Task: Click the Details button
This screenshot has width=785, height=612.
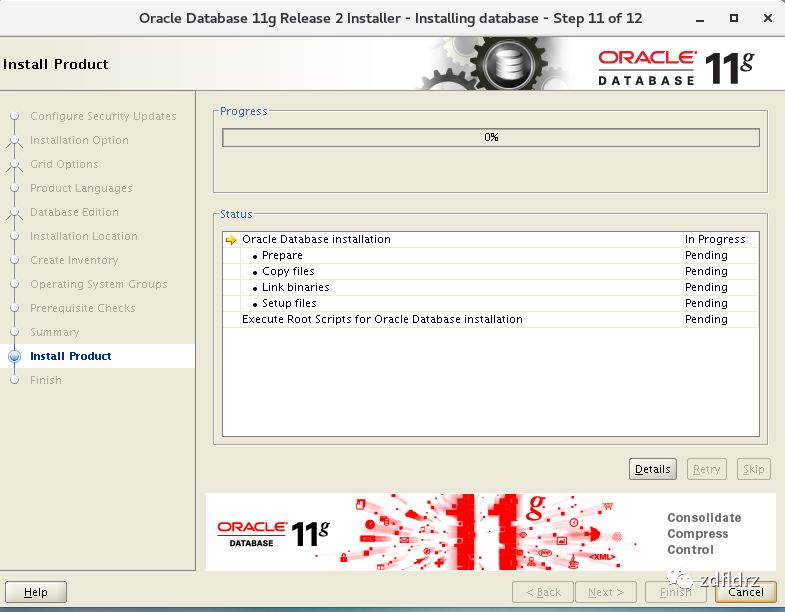Action: (x=652, y=469)
